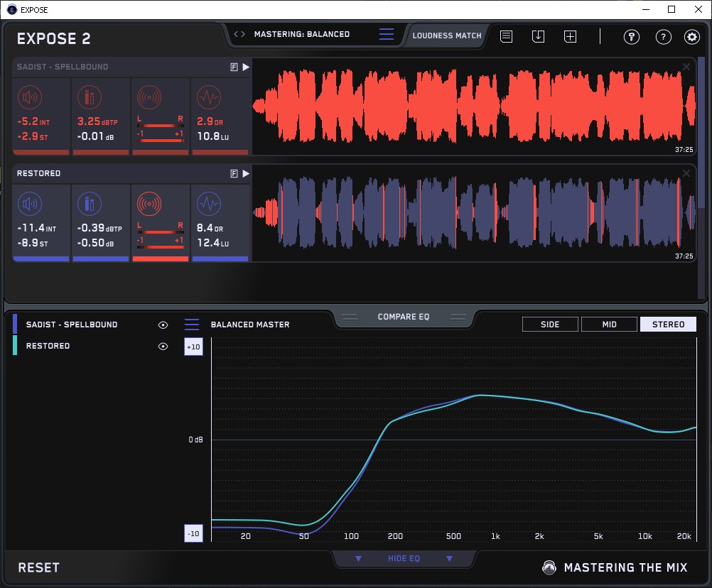Switch EQ view to Side

[550, 325]
